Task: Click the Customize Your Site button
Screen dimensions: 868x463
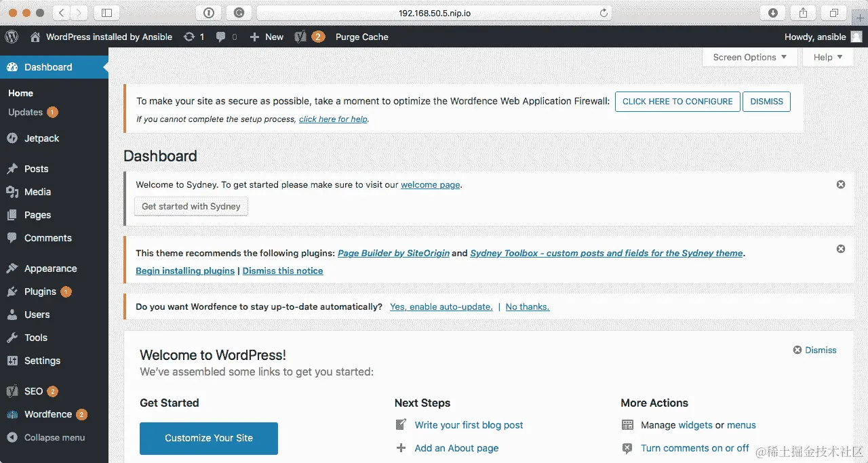Action: tap(209, 438)
